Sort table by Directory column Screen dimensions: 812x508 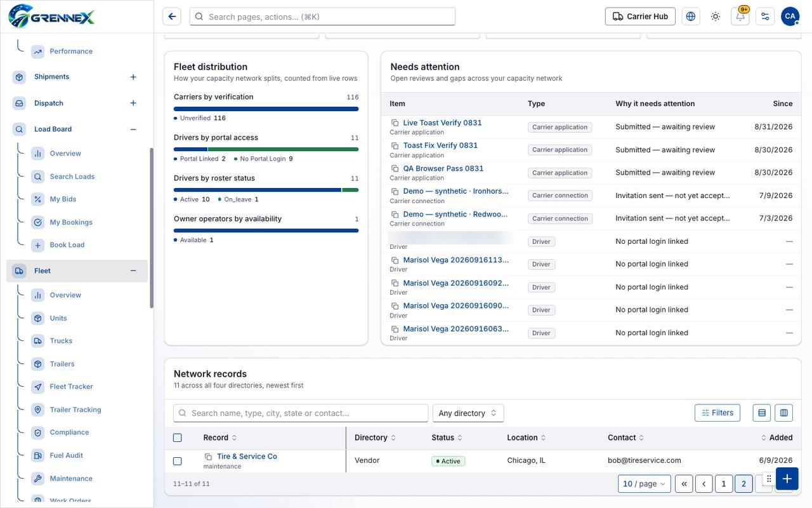[375, 438]
